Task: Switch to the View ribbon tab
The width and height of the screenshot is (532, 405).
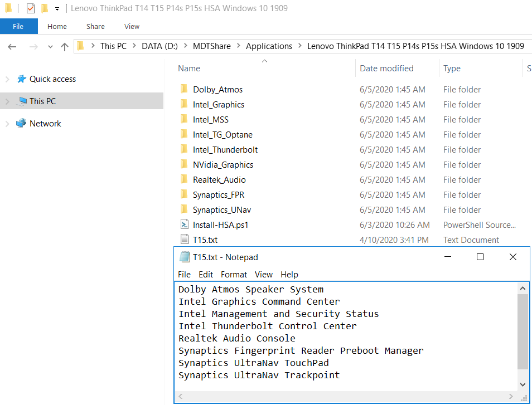Action: (132, 26)
